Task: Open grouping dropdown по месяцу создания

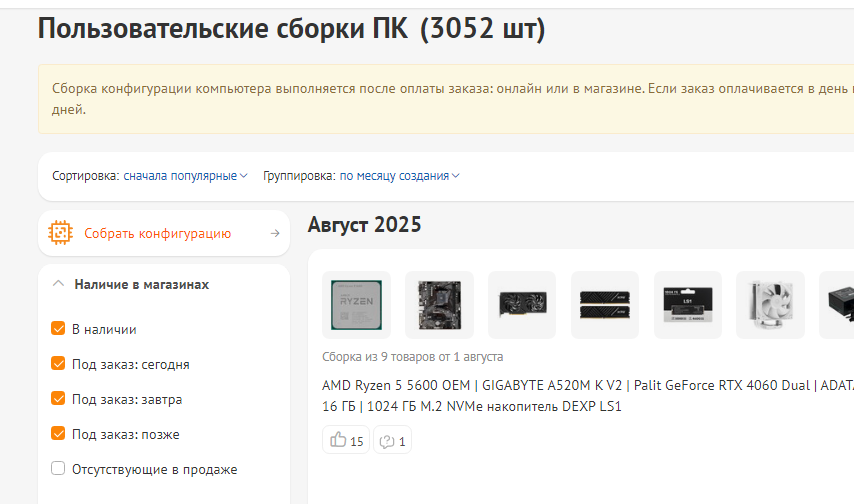Action: pyautogui.click(x=399, y=176)
